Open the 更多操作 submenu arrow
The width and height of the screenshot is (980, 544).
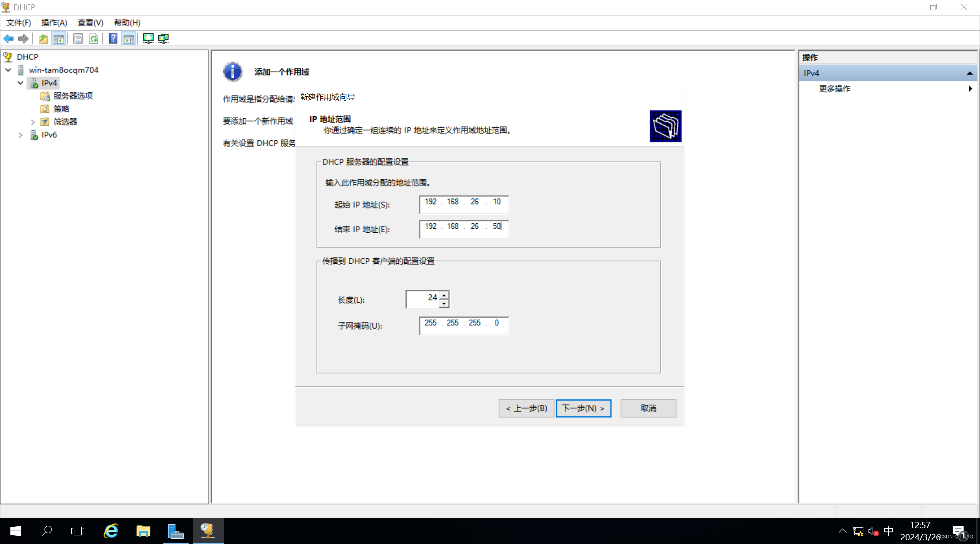click(970, 89)
